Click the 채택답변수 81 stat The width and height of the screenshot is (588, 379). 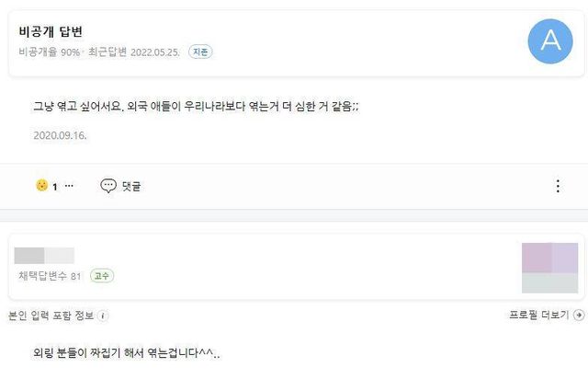coord(50,276)
